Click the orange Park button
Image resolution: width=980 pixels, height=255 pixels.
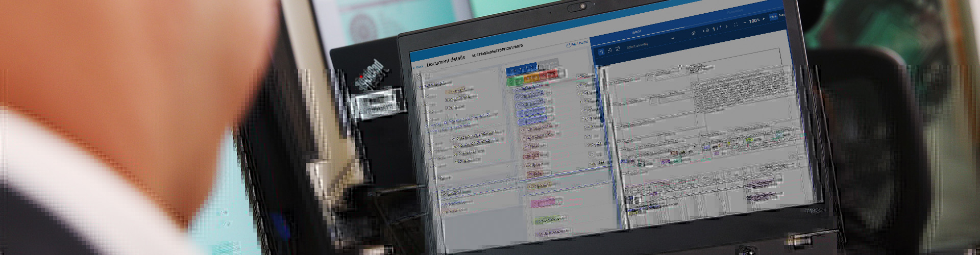(531, 78)
